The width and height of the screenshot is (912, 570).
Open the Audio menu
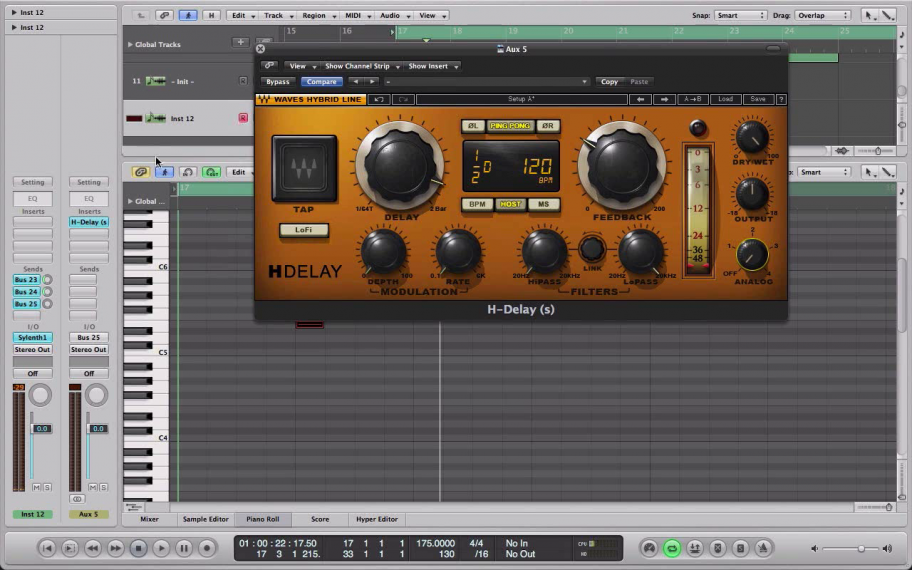coord(394,16)
